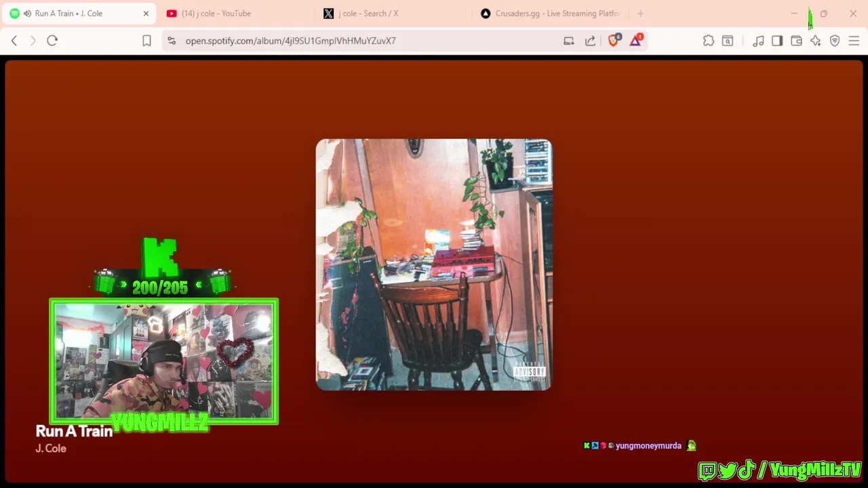Open Brave Shields lion icon
Image resolution: width=868 pixels, height=488 pixels.
614,40
